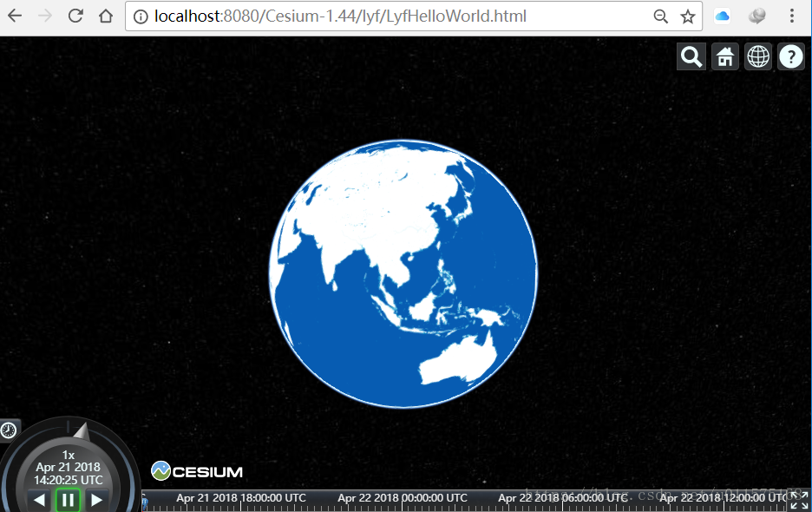View site information for localhost

(x=141, y=16)
